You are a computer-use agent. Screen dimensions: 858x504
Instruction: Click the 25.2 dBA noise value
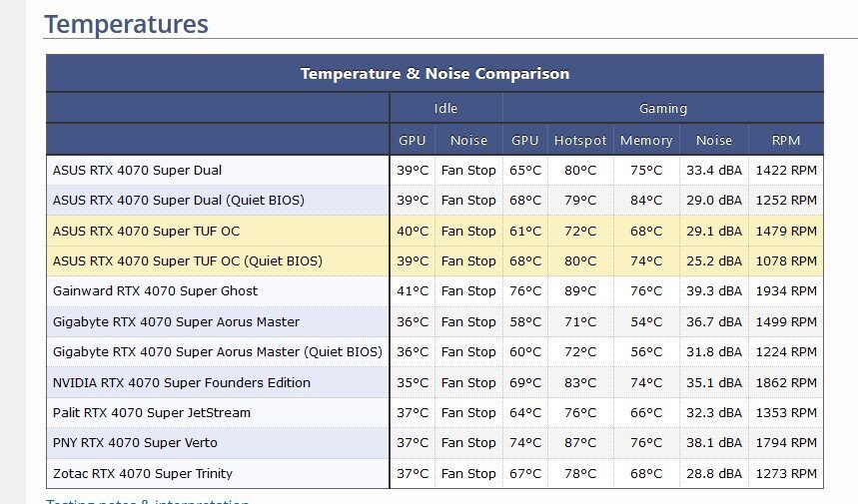tap(714, 261)
